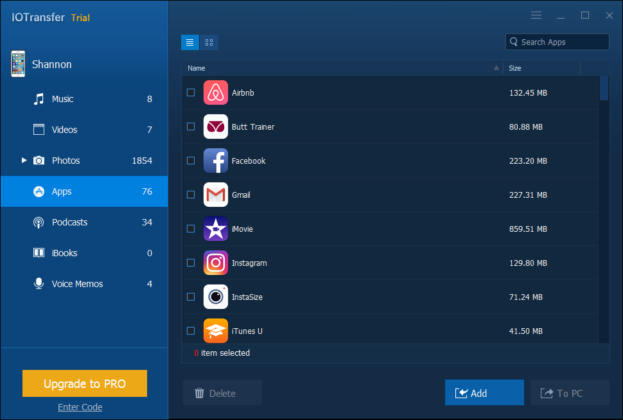Expand the Photos category arrow
623x420 pixels.
pos(24,160)
